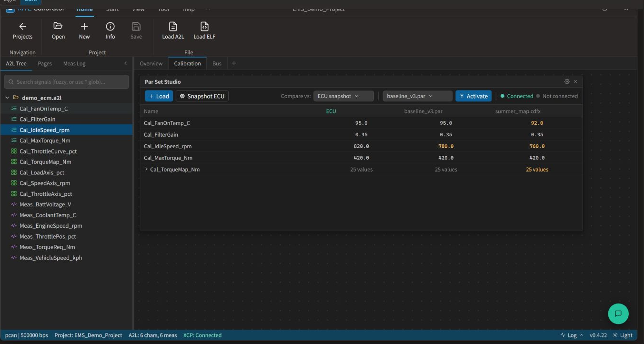Viewport: 644px width, 344px height.
Task: Open the ECU snapshot compare dropdown
Action: (x=343, y=96)
